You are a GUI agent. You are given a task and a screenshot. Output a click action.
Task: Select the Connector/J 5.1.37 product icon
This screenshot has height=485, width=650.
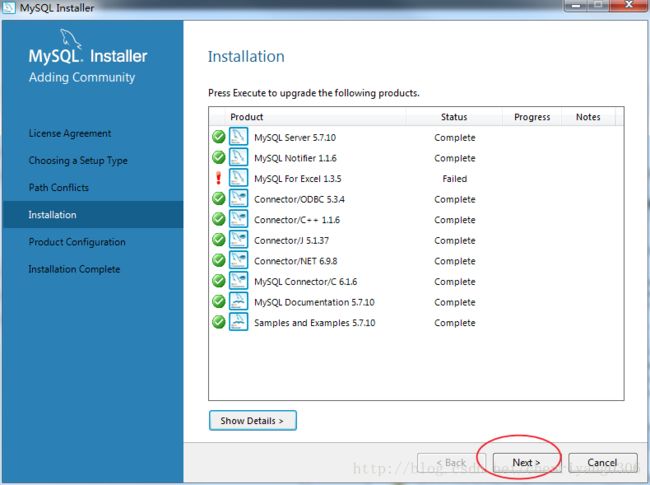238,239
